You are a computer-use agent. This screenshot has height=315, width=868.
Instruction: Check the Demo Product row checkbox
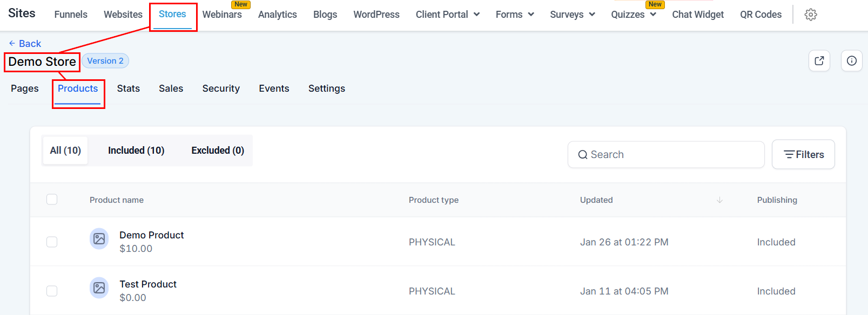click(x=52, y=242)
